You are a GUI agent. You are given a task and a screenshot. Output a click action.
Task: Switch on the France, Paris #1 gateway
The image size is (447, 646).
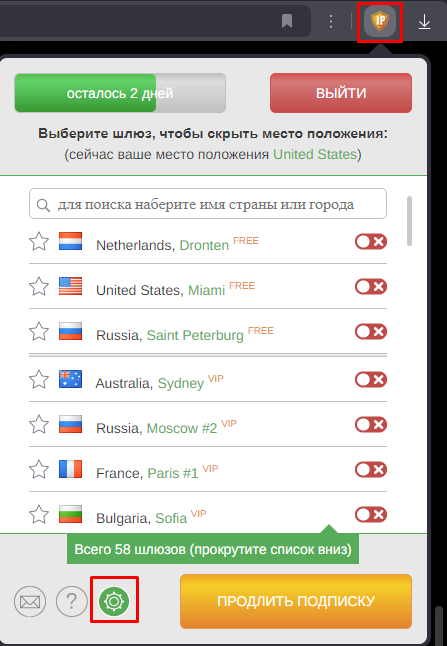[371, 469]
